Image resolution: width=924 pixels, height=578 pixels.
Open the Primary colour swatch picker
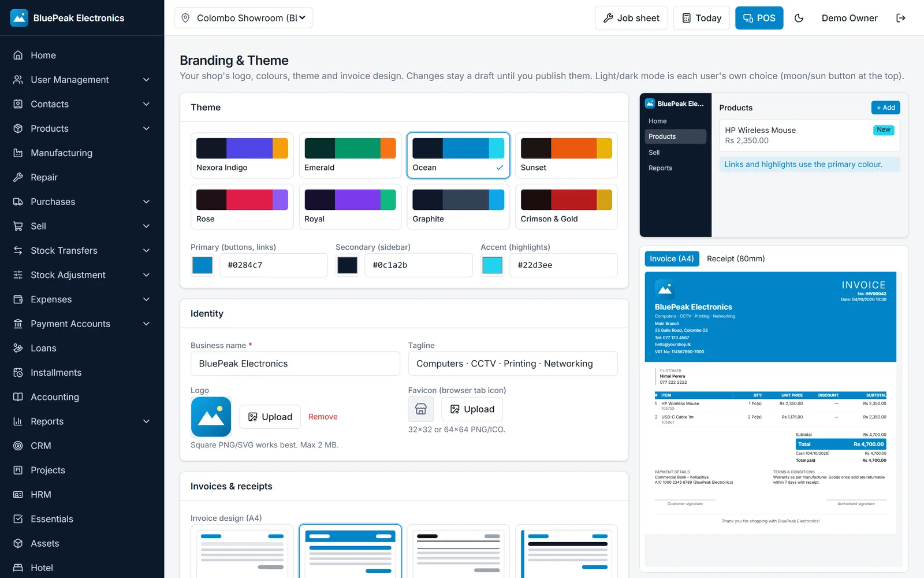203,265
